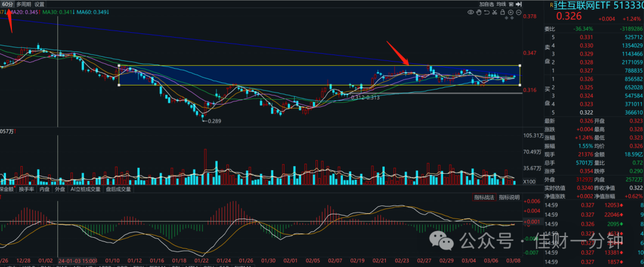Viewport: 644px width, 267px height.
Task: Open the 设置 settings menu
Action: point(39,4)
